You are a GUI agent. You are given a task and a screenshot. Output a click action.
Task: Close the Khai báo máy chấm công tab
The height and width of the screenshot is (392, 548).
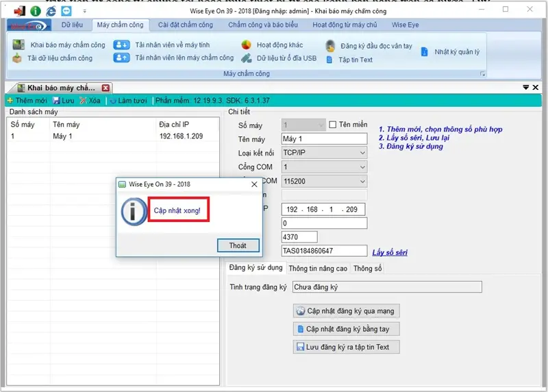point(105,88)
